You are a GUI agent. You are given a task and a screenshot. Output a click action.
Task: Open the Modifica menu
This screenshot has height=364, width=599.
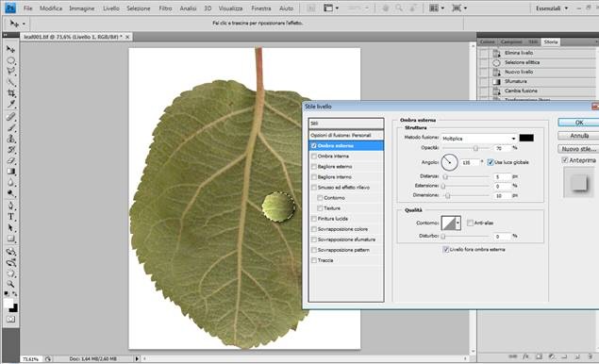pos(51,8)
